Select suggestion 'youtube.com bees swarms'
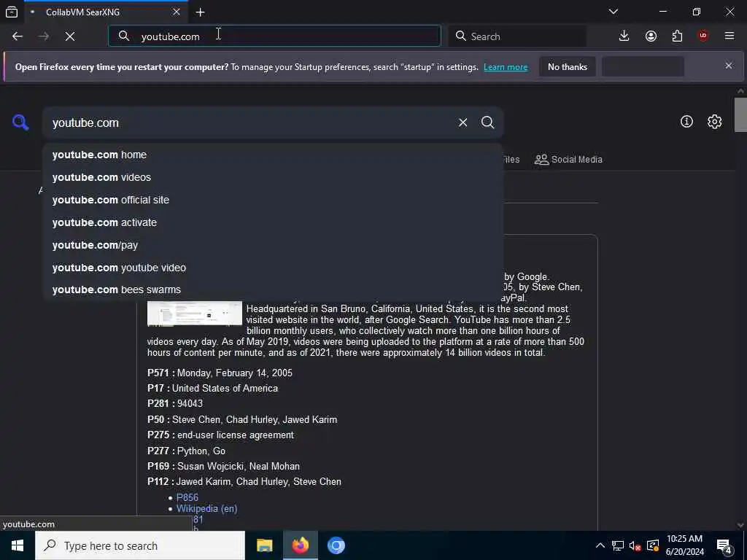This screenshot has width=747, height=560. point(273,289)
